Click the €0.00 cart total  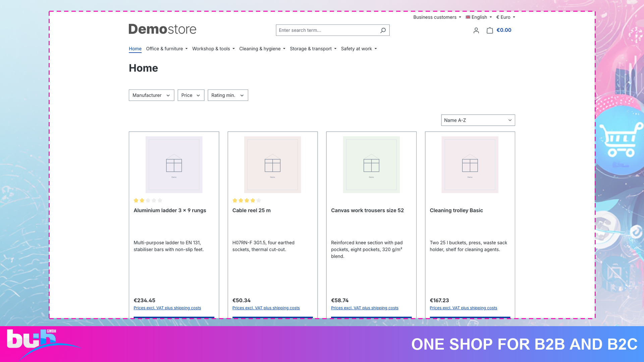[504, 30]
